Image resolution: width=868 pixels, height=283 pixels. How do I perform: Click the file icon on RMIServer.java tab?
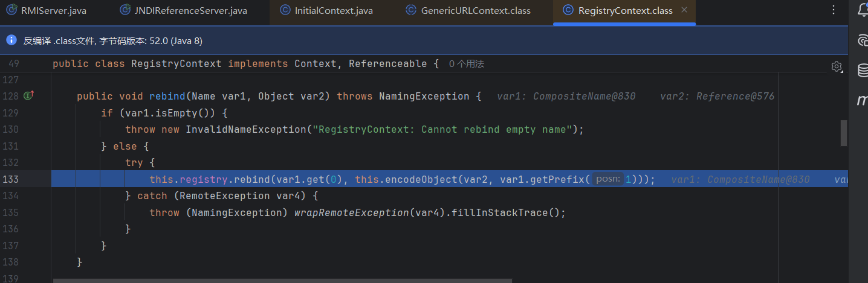[11, 10]
